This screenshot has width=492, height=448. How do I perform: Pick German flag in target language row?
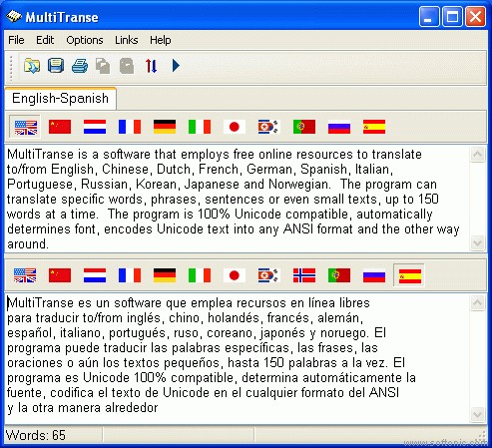[x=165, y=275]
